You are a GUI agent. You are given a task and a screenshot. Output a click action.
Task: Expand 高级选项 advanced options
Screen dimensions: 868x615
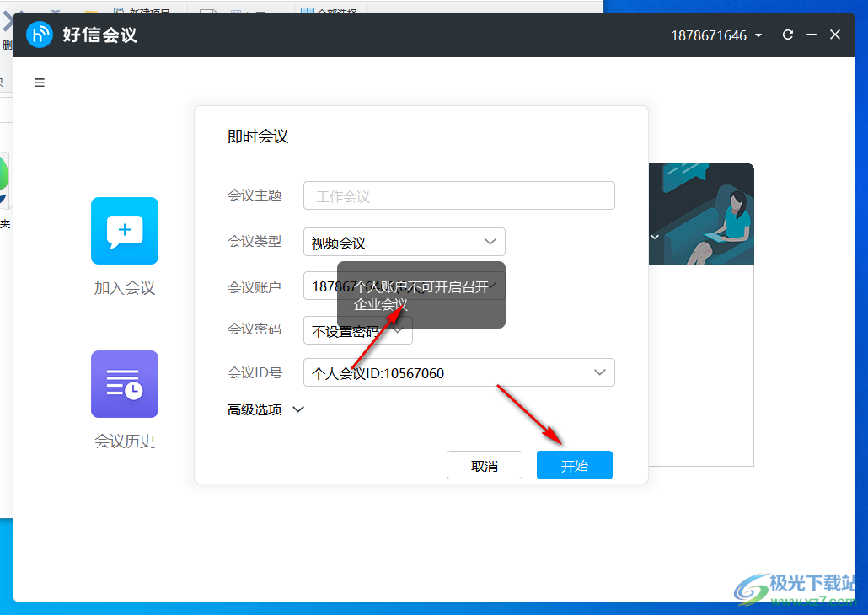pyautogui.click(x=265, y=409)
